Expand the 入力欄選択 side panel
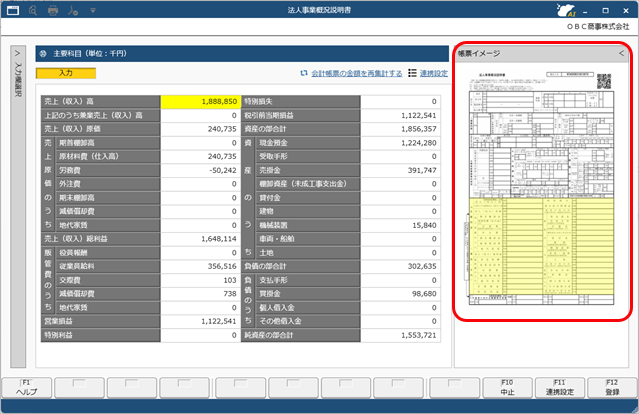The width and height of the screenshot is (639, 414). click(18, 206)
